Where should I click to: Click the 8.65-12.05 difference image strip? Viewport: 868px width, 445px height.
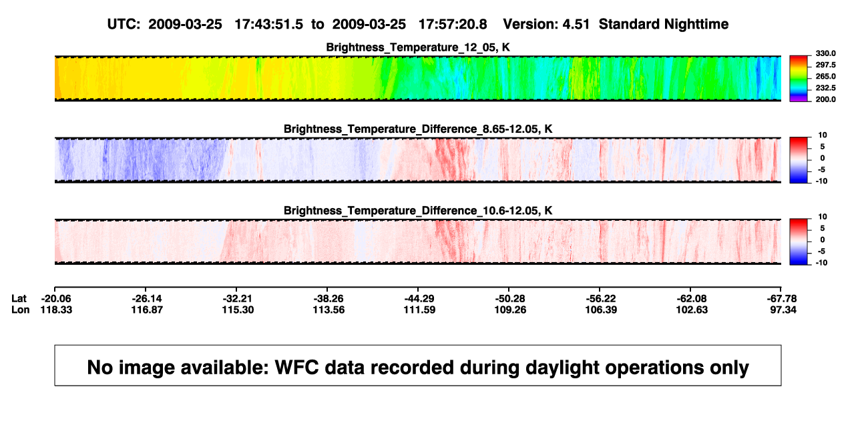pyautogui.click(x=418, y=160)
